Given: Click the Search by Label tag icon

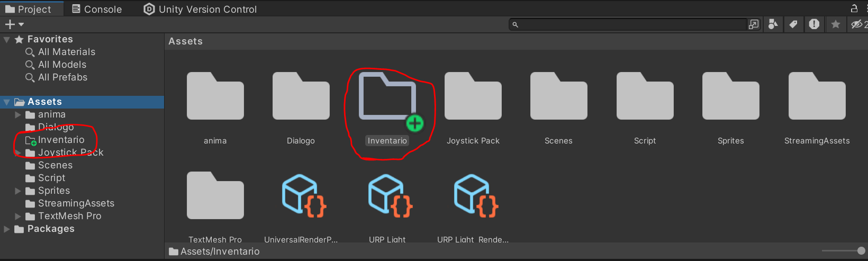Looking at the screenshot, I should pyautogui.click(x=793, y=24).
